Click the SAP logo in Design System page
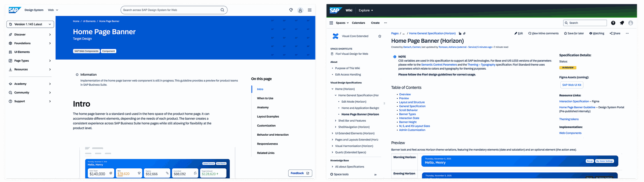The width and height of the screenshot is (644, 182). click(x=15, y=10)
